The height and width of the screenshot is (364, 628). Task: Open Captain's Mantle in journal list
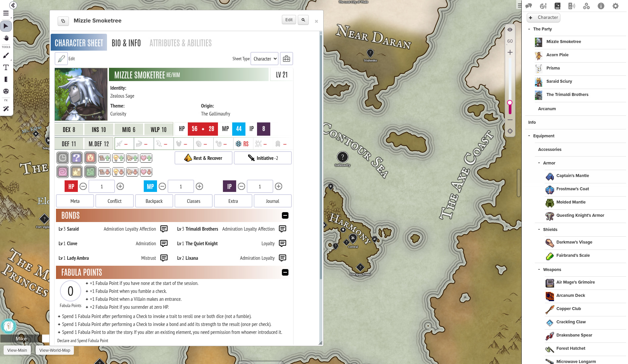pos(573,176)
